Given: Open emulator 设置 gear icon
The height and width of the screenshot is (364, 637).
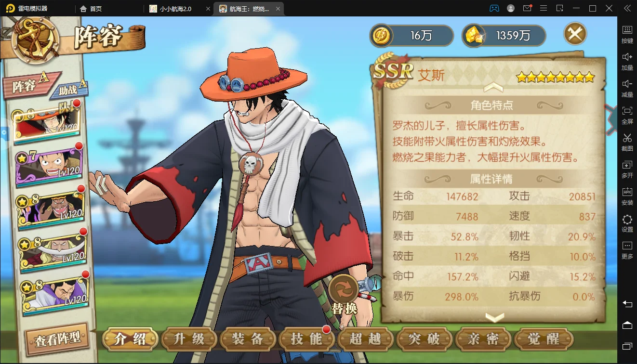Looking at the screenshot, I should coord(627,223).
